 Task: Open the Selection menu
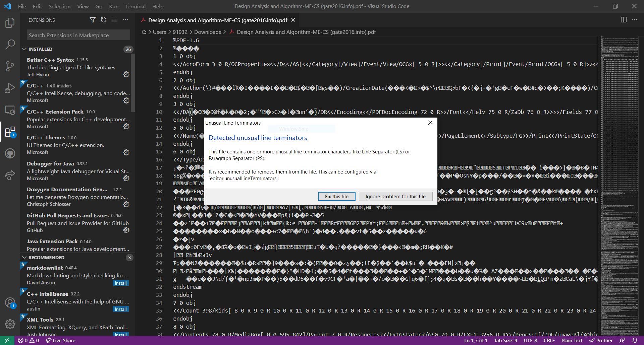59,6
